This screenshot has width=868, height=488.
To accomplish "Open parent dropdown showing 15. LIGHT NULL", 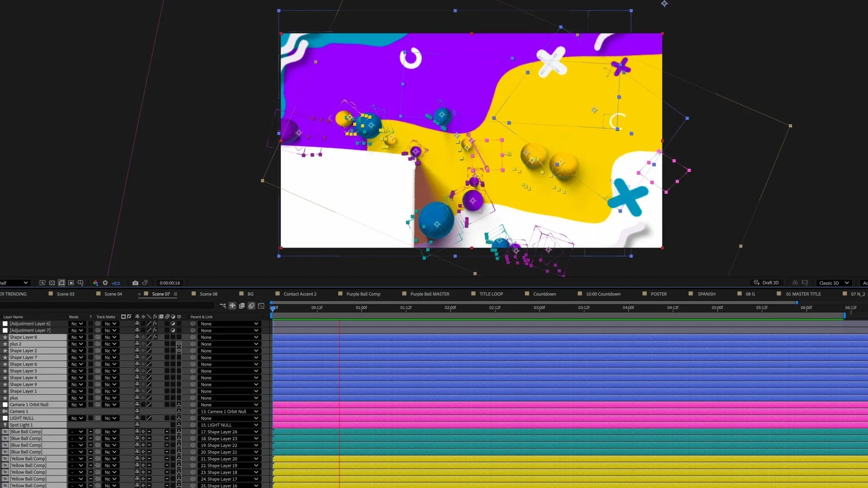I will coord(229,425).
